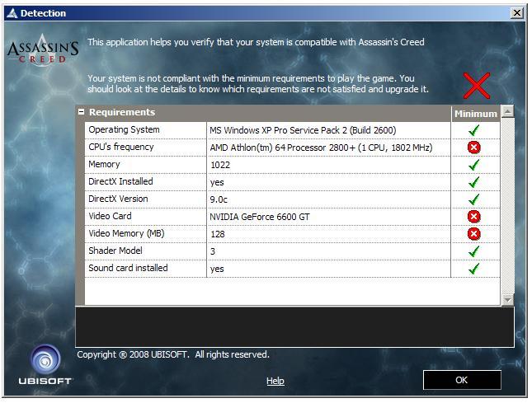Click the 'system is not compliant' message text
Screen dimensions: 532x403
[258, 84]
